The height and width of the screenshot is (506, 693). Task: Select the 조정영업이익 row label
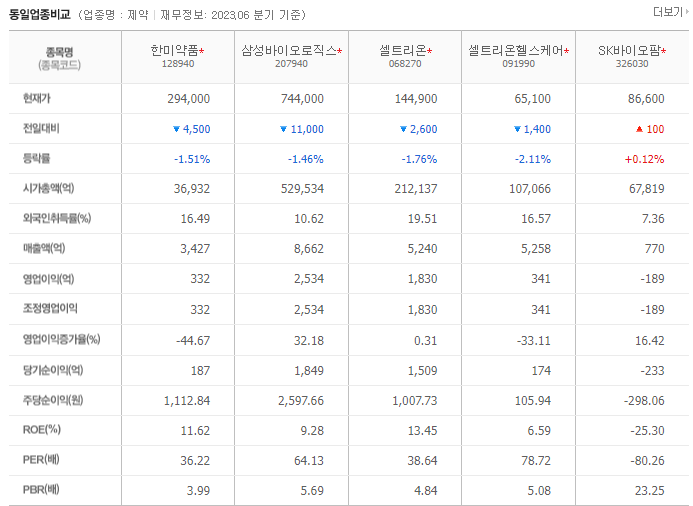click(50, 308)
